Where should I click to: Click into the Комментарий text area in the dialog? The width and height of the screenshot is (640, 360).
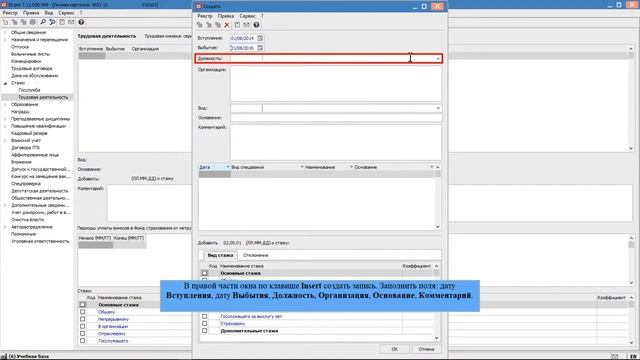(336, 142)
